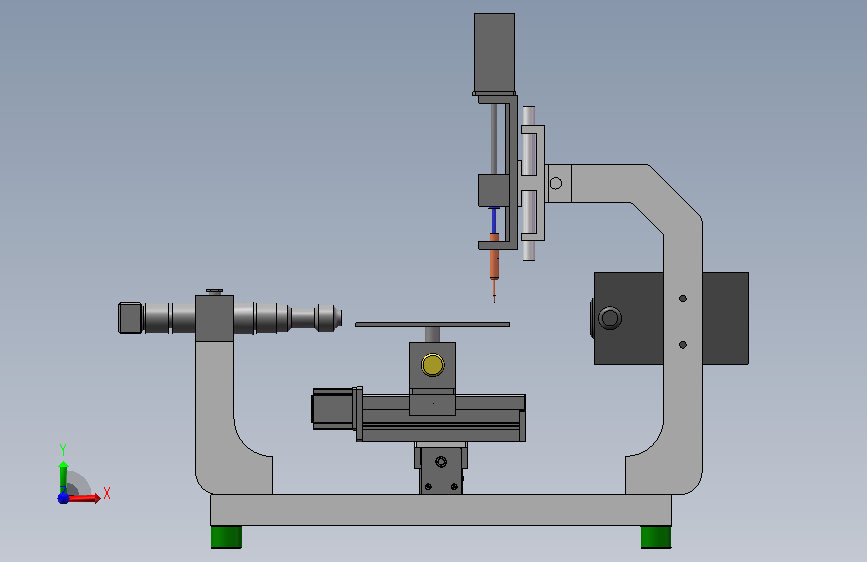Select the octagonal end cap of the lens
The width and height of the screenshot is (867, 562).
[x=130, y=318]
